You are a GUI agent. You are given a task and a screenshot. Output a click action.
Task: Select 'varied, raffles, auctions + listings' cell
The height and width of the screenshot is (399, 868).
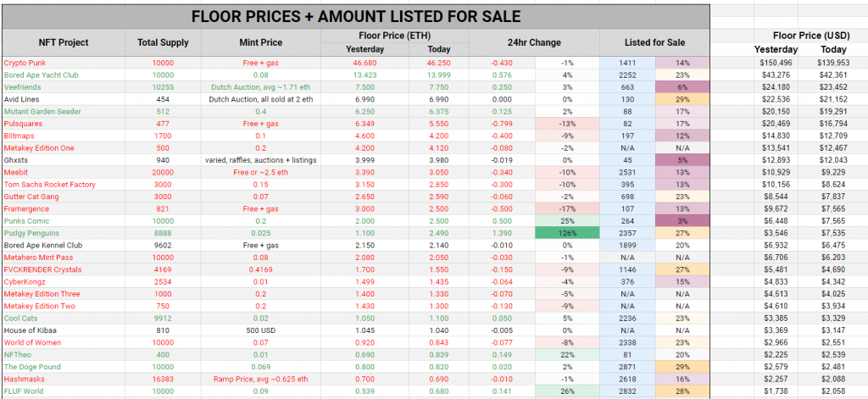point(261,160)
